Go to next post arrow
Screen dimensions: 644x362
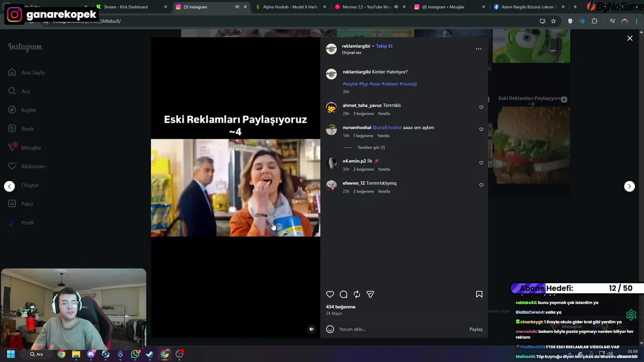tap(629, 187)
